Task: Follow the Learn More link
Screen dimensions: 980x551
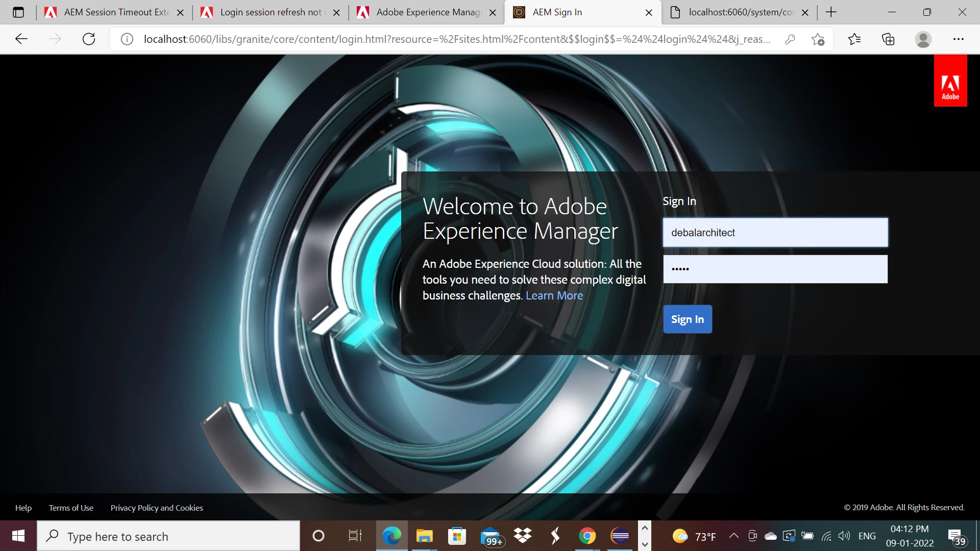Action: click(x=554, y=296)
